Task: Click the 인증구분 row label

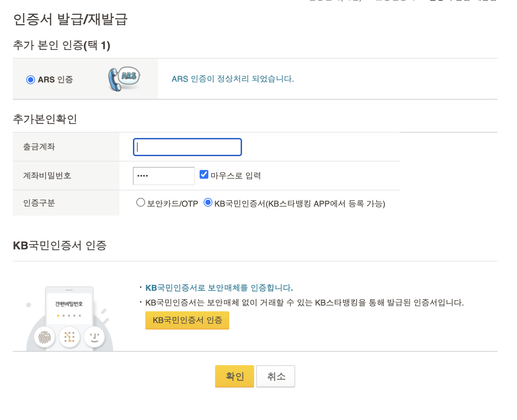Action: coord(39,203)
